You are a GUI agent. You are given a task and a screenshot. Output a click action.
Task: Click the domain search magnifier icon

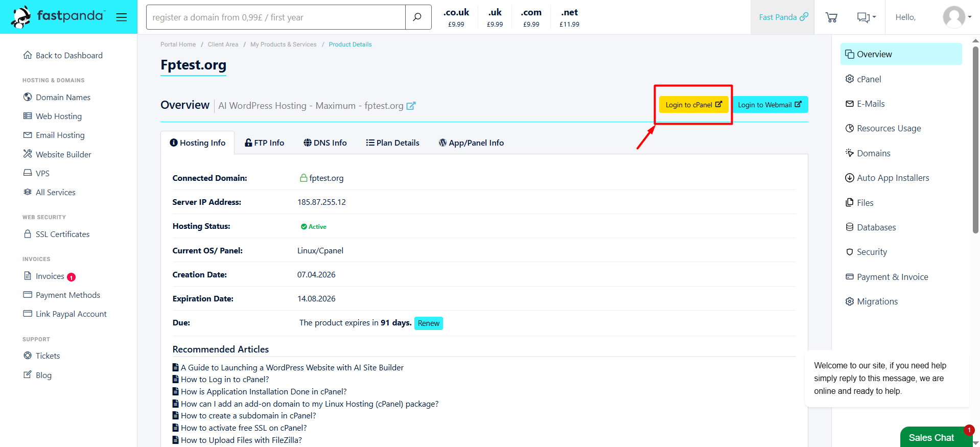point(417,17)
